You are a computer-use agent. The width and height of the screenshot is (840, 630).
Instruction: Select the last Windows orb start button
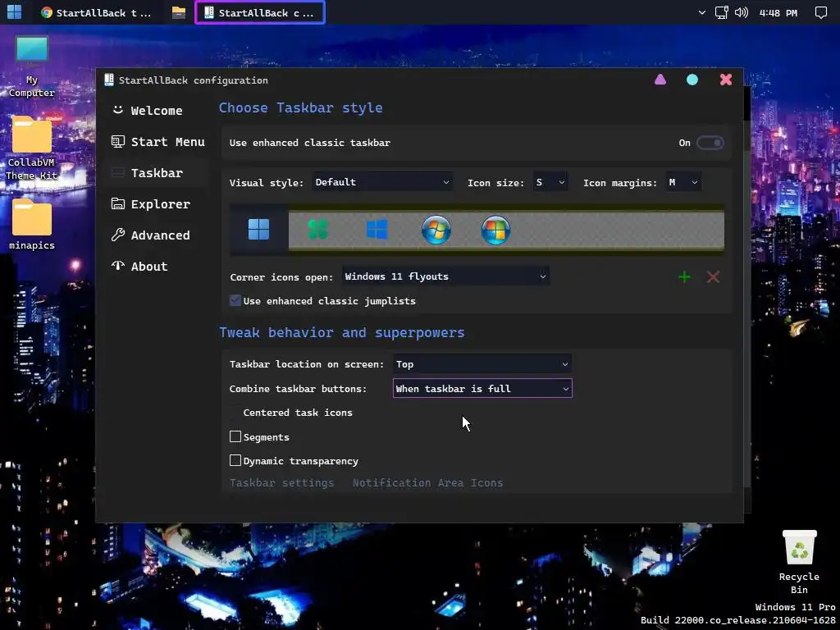tap(495, 230)
